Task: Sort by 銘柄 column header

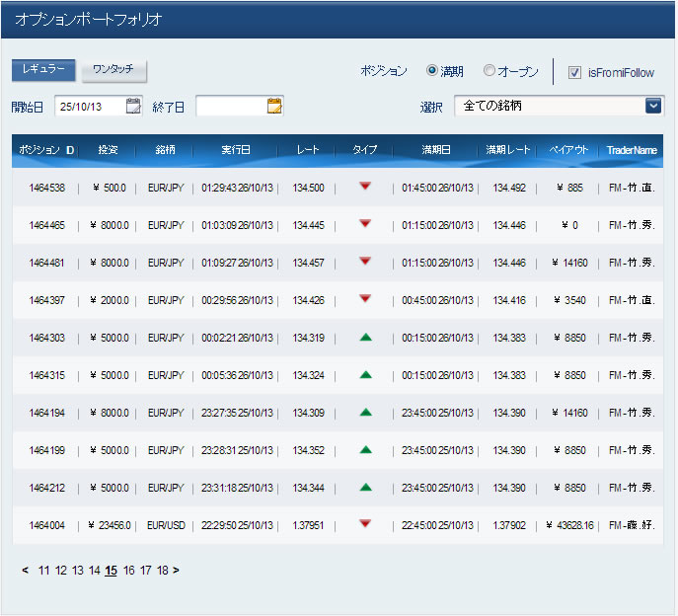Action: (x=165, y=150)
